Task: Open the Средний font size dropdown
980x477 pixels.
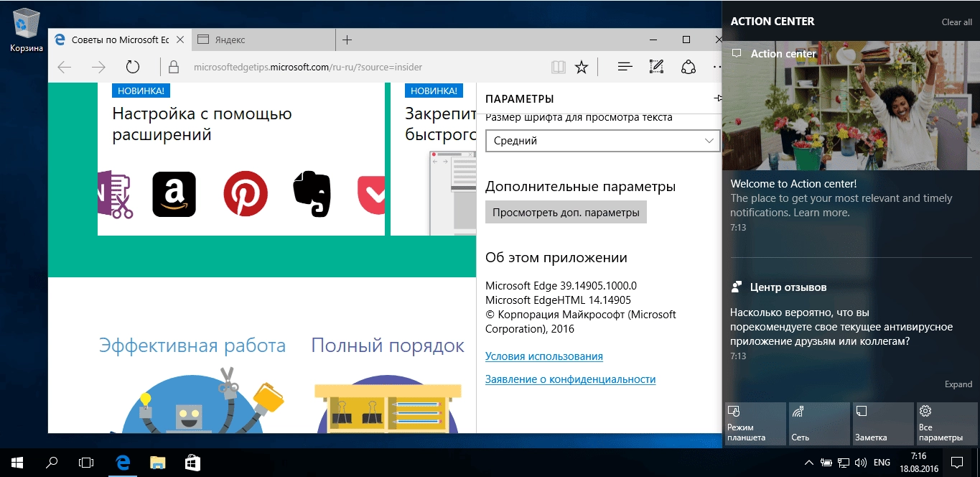Action: [603, 141]
